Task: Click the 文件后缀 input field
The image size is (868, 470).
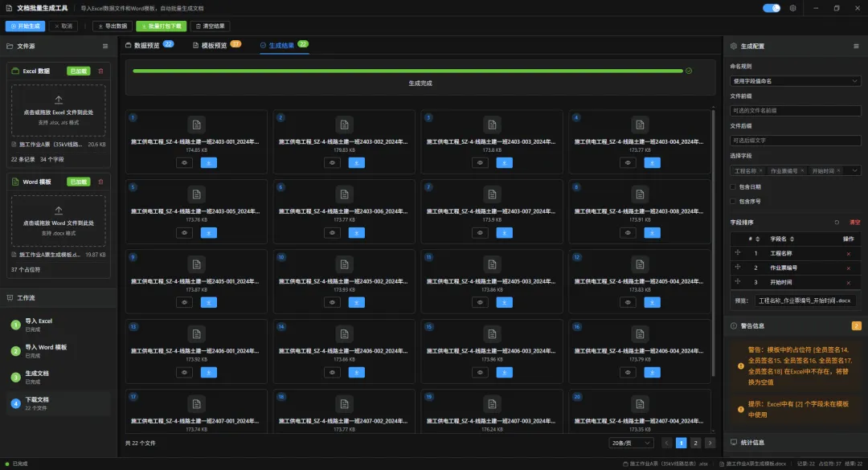Action: (x=796, y=141)
